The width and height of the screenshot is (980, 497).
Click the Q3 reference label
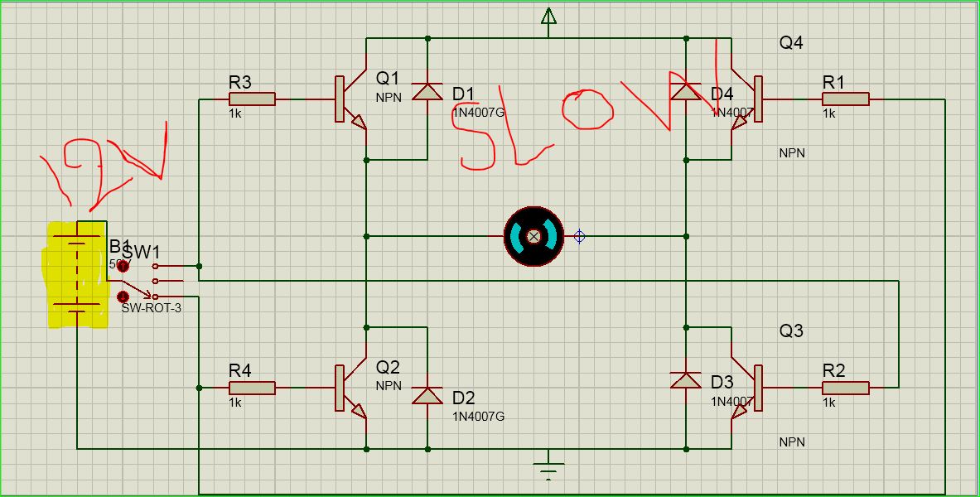pos(791,331)
